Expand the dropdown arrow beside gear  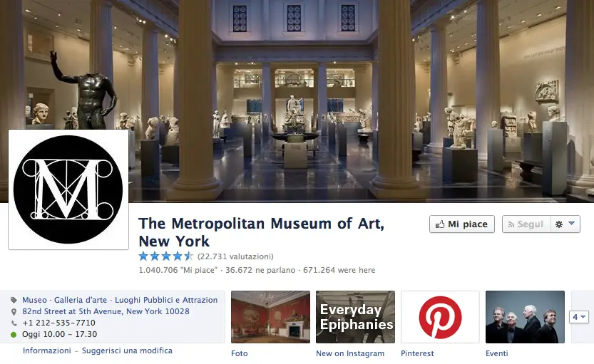pyautogui.click(x=572, y=223)
